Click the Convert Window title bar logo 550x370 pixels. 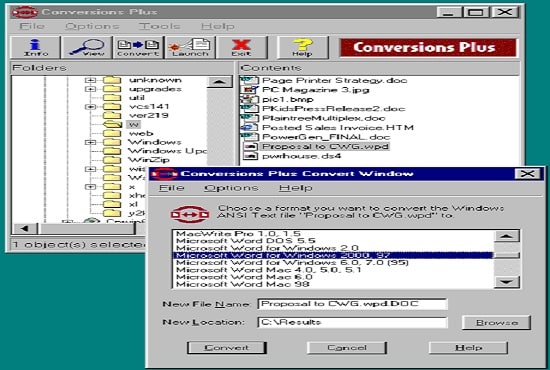pyautogui.click(x=165, y=174)
